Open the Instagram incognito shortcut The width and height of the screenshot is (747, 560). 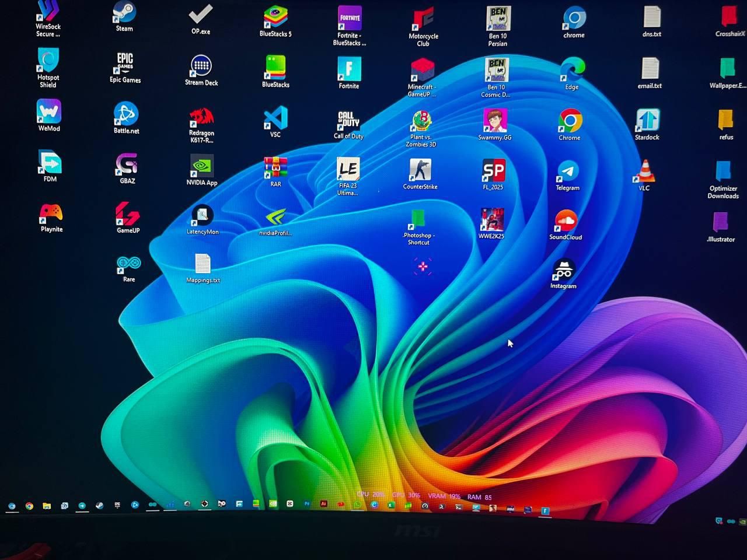tap(563, 274)
